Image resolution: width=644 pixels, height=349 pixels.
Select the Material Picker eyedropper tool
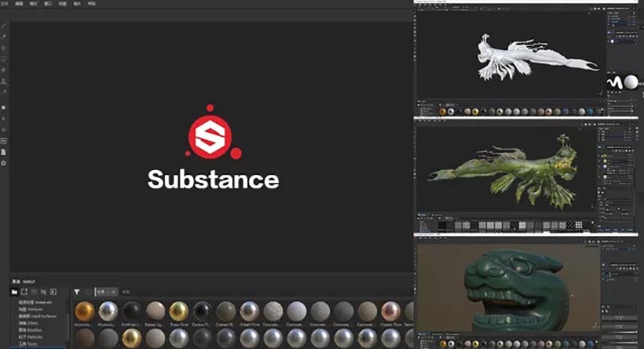point(4,91)
